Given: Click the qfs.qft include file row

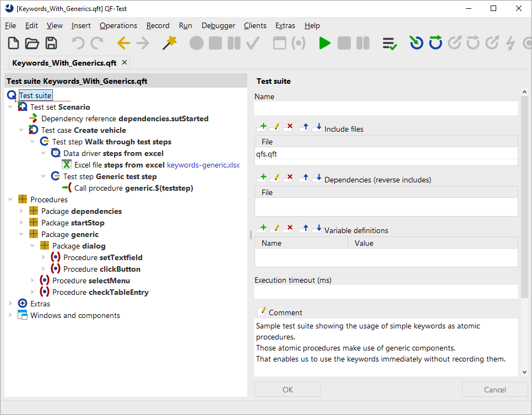Looking at the screenshot, I should click(386, 154).
